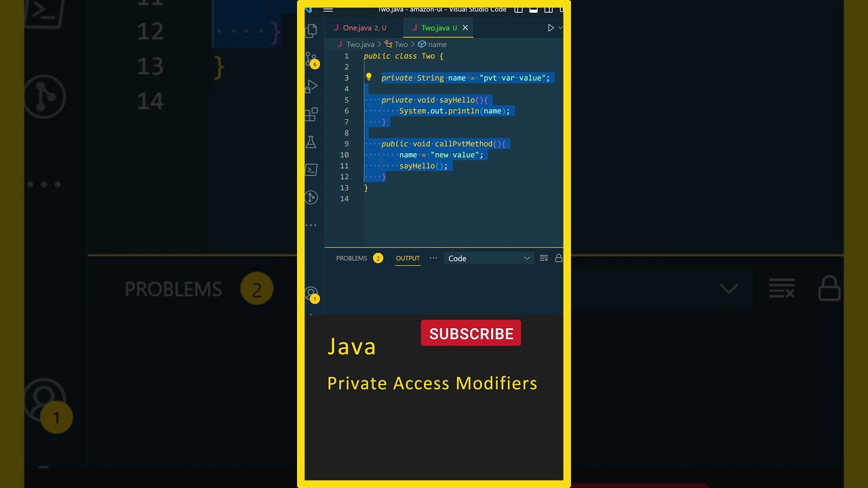Viewport: 868px width, 488px height.
Task: Open the Git graph icon in activity bar
Action: click(311, 197)
